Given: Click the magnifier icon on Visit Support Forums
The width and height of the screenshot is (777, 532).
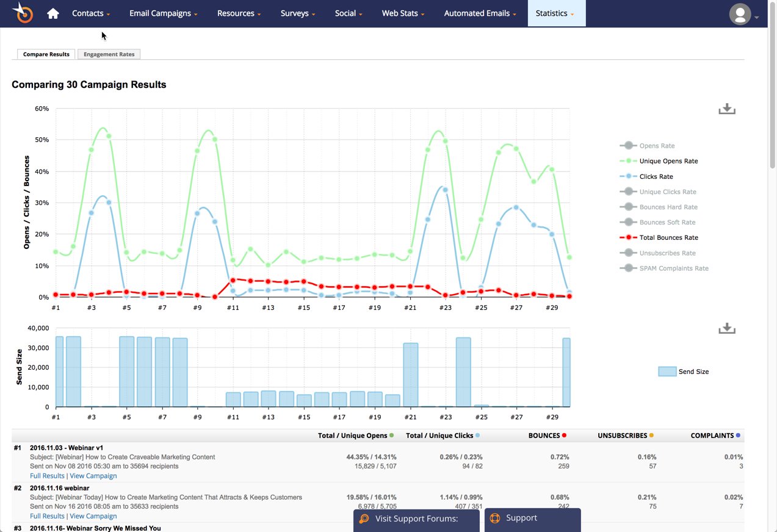Looking at the screenshot, I should point(364,519).
